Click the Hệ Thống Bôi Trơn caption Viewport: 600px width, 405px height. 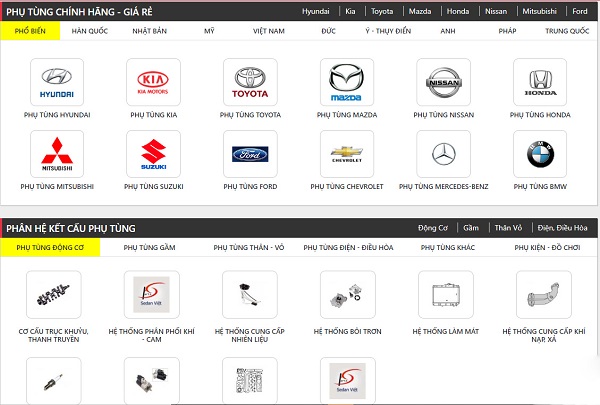tap(347, 331)
